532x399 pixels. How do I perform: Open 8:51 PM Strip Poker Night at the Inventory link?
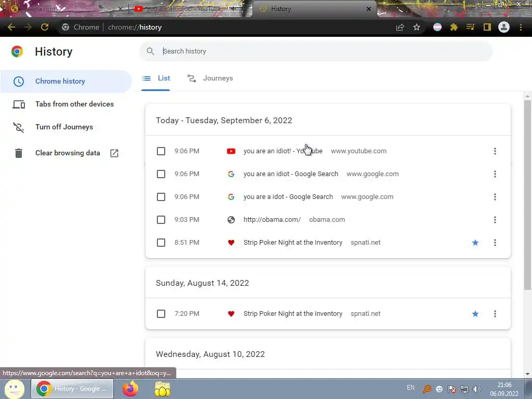click(x=293, y=243)
